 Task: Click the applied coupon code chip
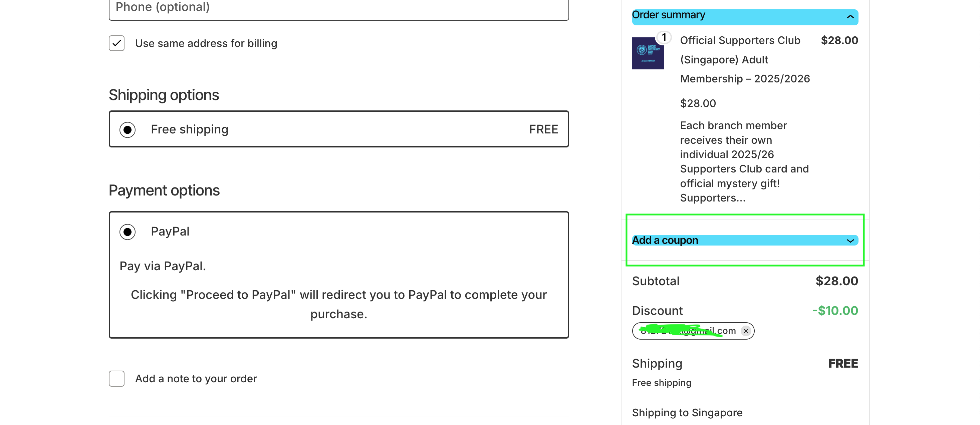pyautogui.click(x=689, y=331)
